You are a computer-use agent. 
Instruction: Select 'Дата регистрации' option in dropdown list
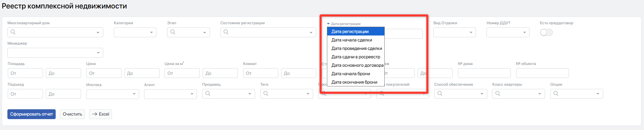click(x=355, y=32)
